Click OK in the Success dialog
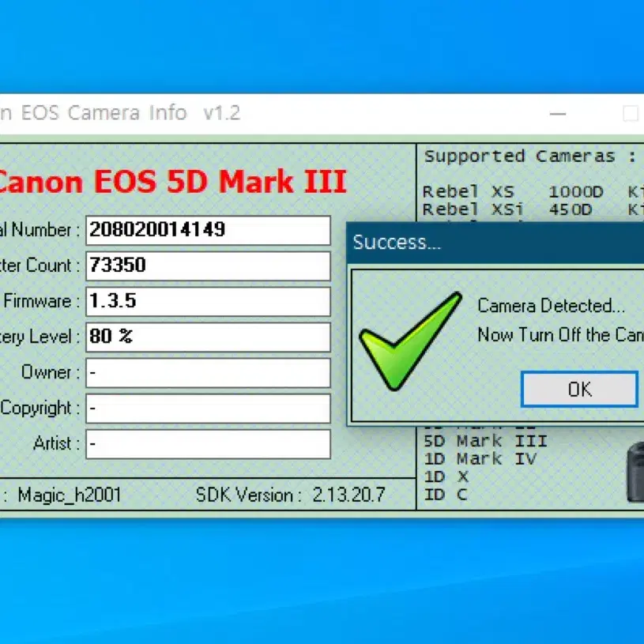 [x=579, y=390]
